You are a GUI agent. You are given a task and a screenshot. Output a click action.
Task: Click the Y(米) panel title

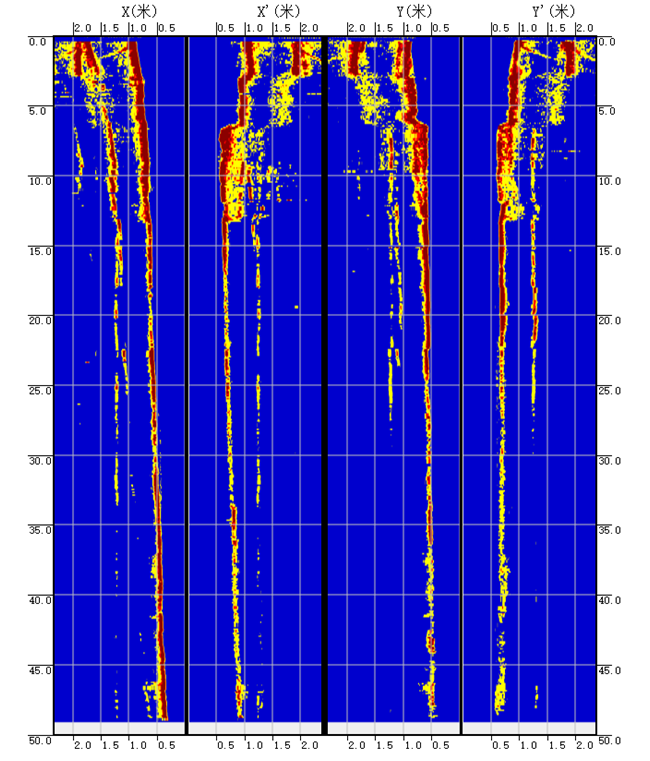(x=414, y=11)
